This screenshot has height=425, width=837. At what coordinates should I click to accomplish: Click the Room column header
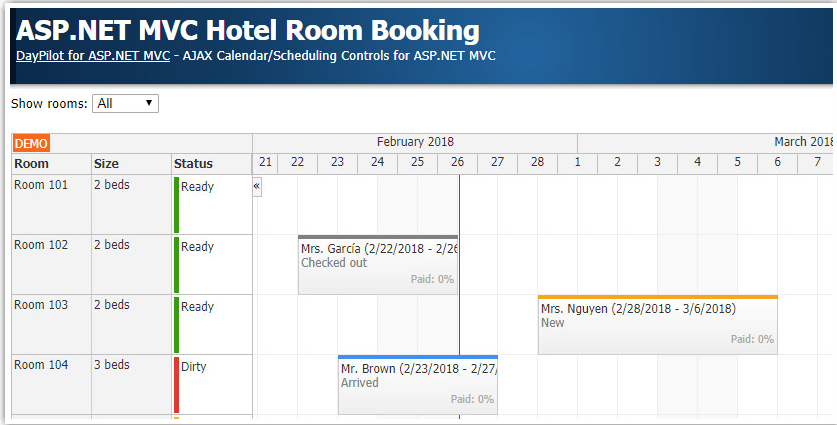tap(51, 164)
